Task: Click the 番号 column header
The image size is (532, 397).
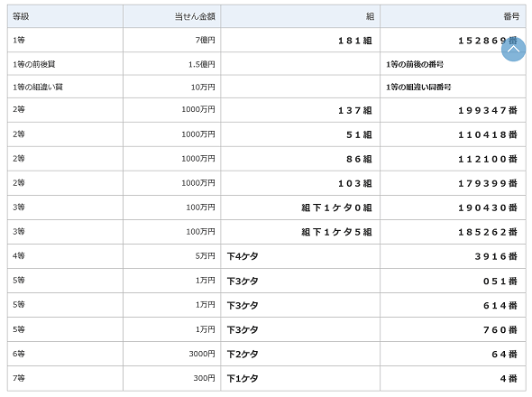Action: [511, 16]
